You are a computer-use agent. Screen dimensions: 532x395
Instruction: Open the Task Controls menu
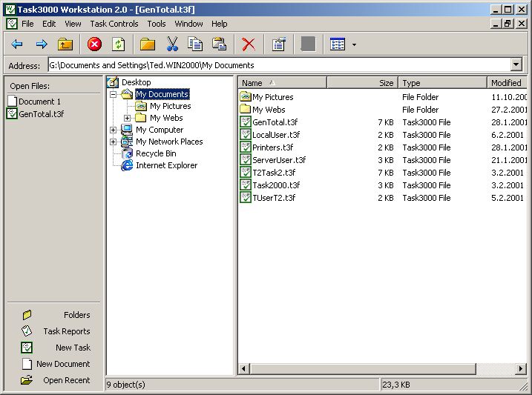pyautogui.click(x=114, y=24)
